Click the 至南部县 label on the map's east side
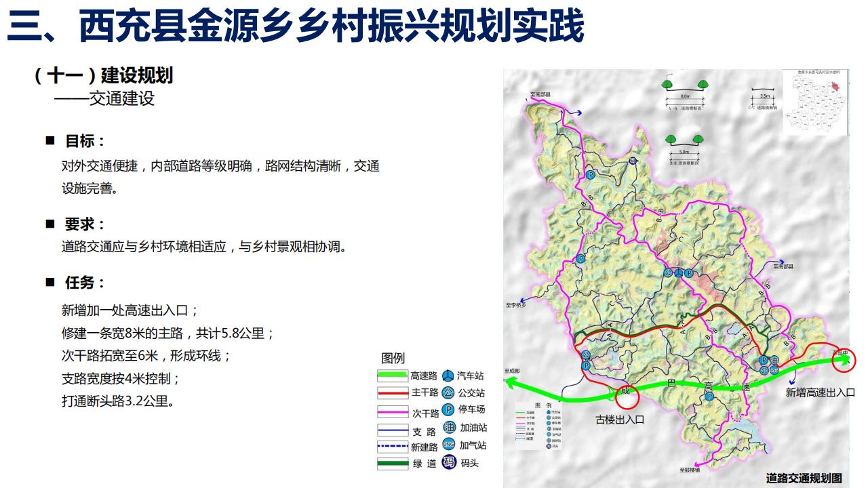This screenshot has height=488, width=868. 783,267
